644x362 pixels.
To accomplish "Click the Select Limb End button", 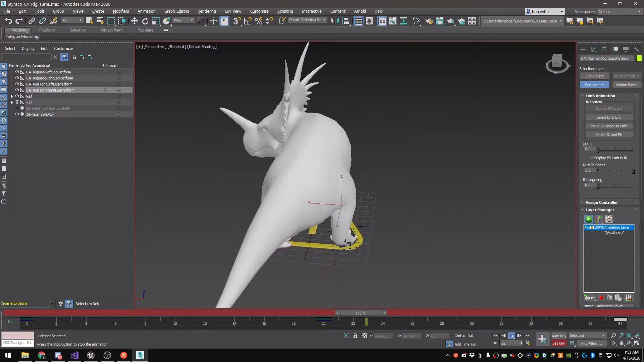I will 609,117.
